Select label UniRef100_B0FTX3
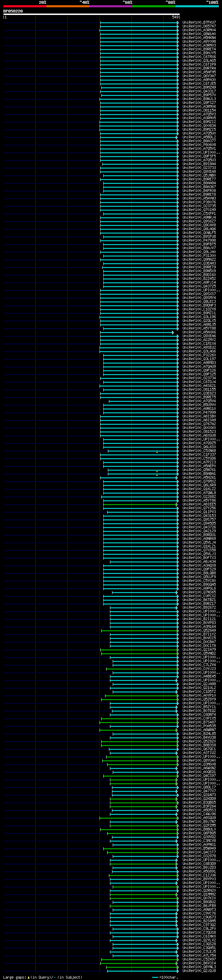This screenshot has width=222, height=980. point(199,558)
